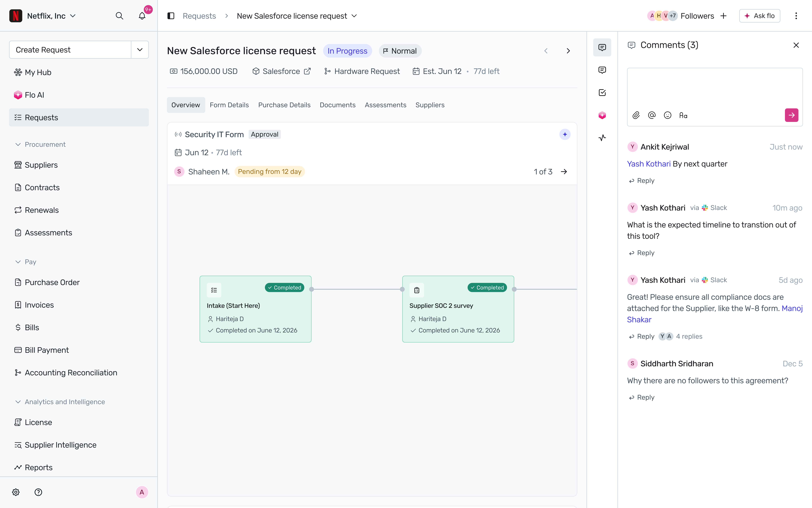
Task: Click Yash Kothari mention in Ankit's comment
Action: (x=649, y=164)
